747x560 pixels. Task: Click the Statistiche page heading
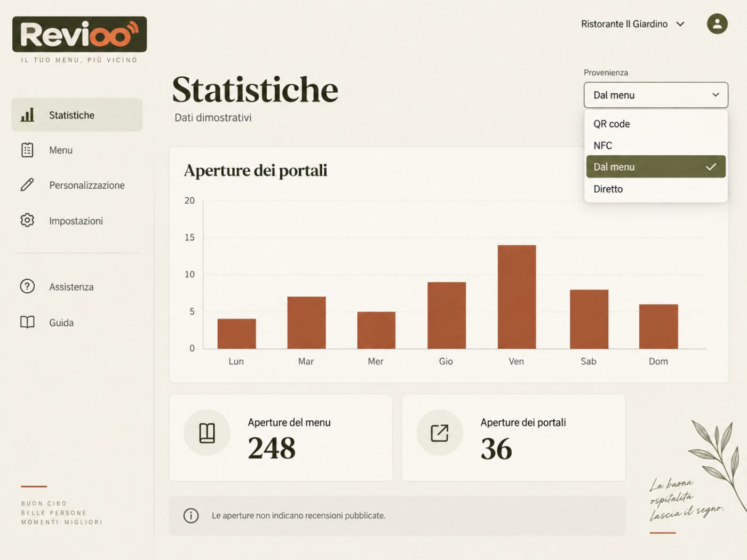(255, 89)
